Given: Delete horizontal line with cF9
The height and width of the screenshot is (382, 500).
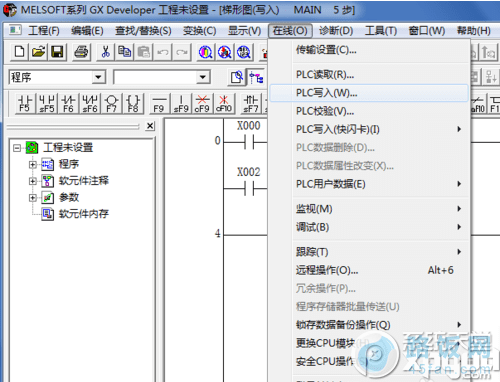Looking at the screenshot, I should click(202, 103).
